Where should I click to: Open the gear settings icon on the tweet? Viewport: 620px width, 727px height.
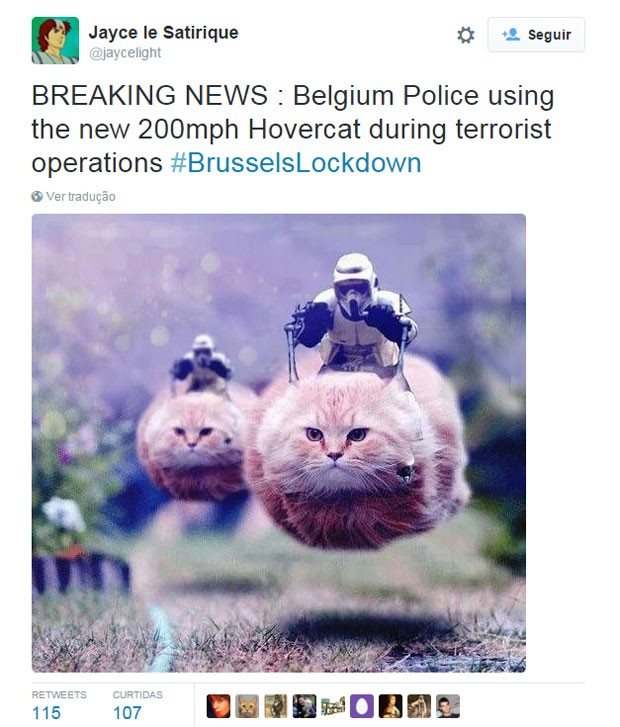(466, 35)
